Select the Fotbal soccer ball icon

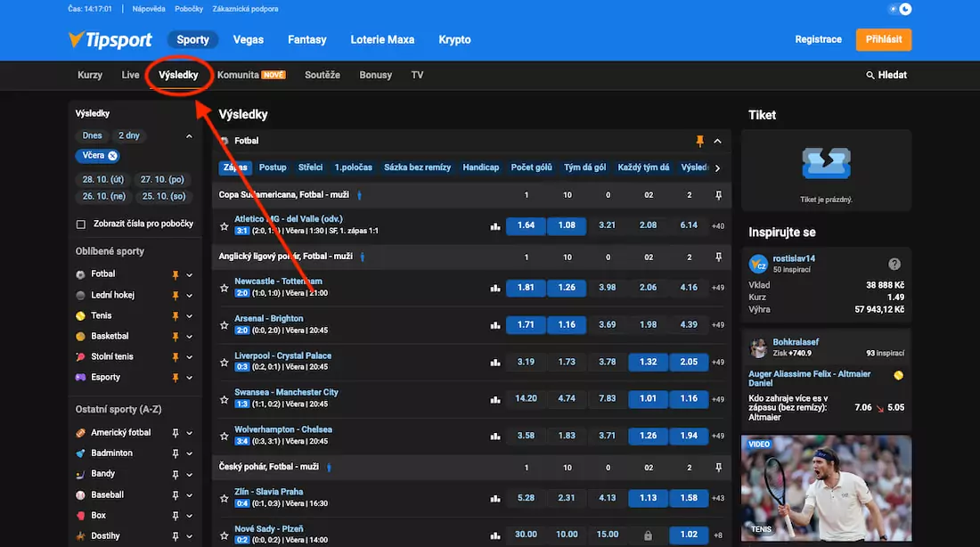tap(80, 273)
